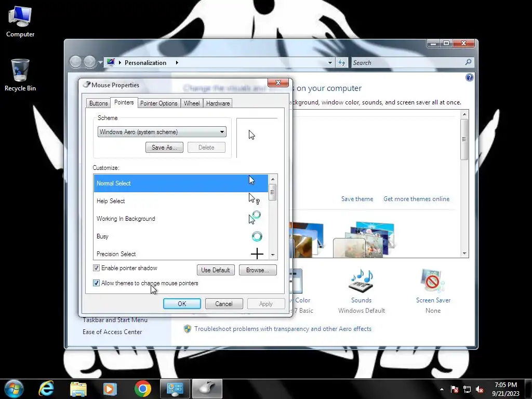
Task: Expand the arrow before Personalization breadcrumb
Action: (120, 62)
